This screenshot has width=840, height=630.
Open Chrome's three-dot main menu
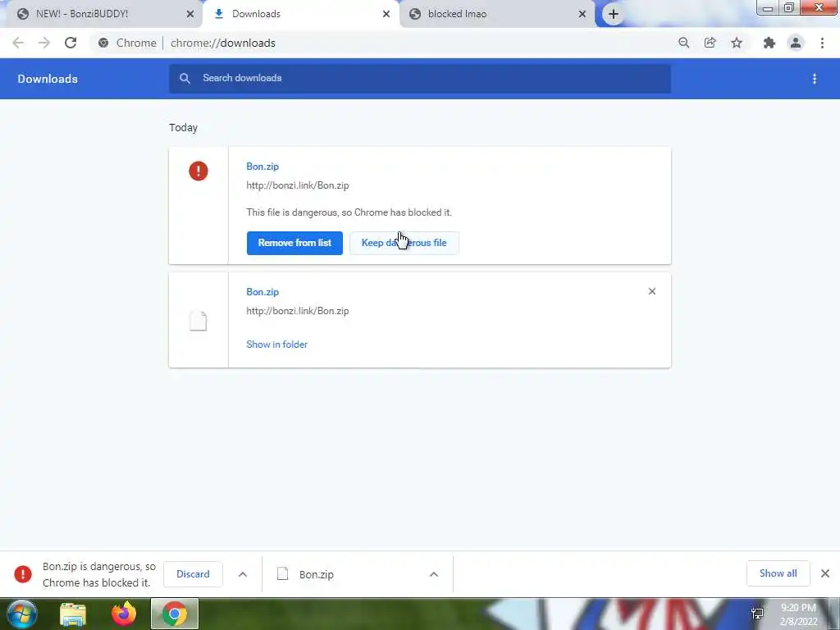click(822, 43)
